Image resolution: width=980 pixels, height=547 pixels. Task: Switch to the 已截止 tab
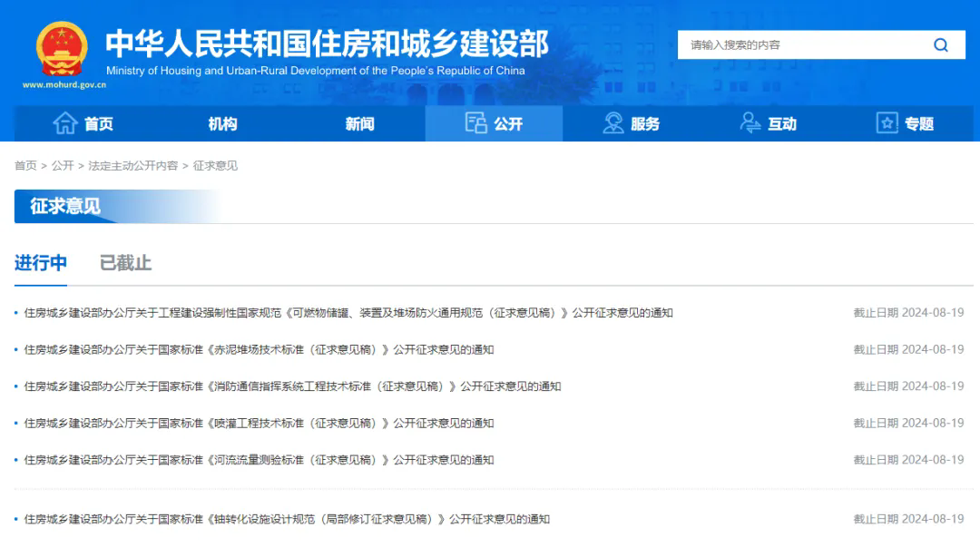pos(125,263)
